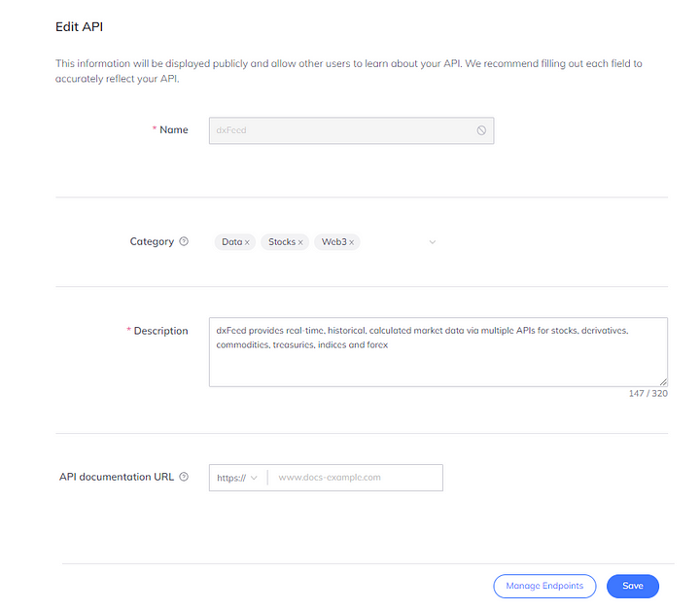Select the Data tag chip

(230, 242)
